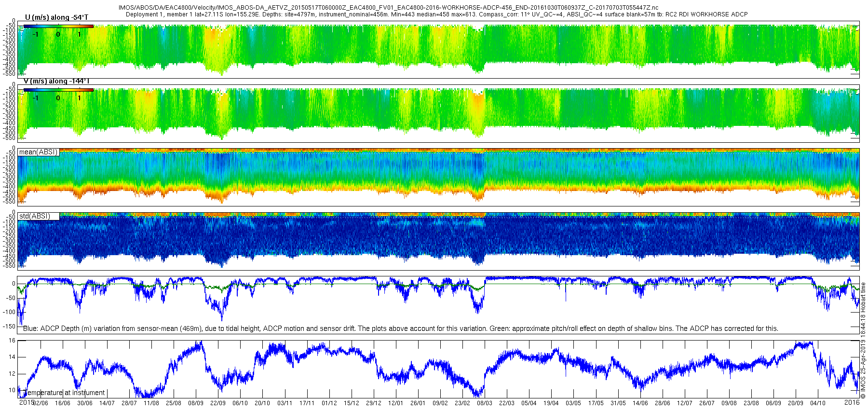Click the '09/08' date tick label
Viewport: 868px width, 410px height.
(x=729, y=403)
